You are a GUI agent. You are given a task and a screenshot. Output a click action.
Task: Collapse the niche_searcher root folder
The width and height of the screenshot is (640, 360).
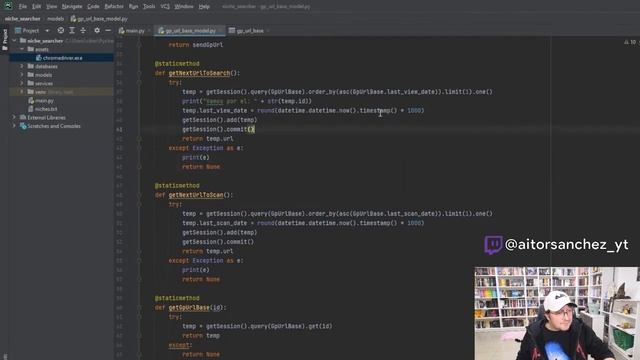(14, 41)
